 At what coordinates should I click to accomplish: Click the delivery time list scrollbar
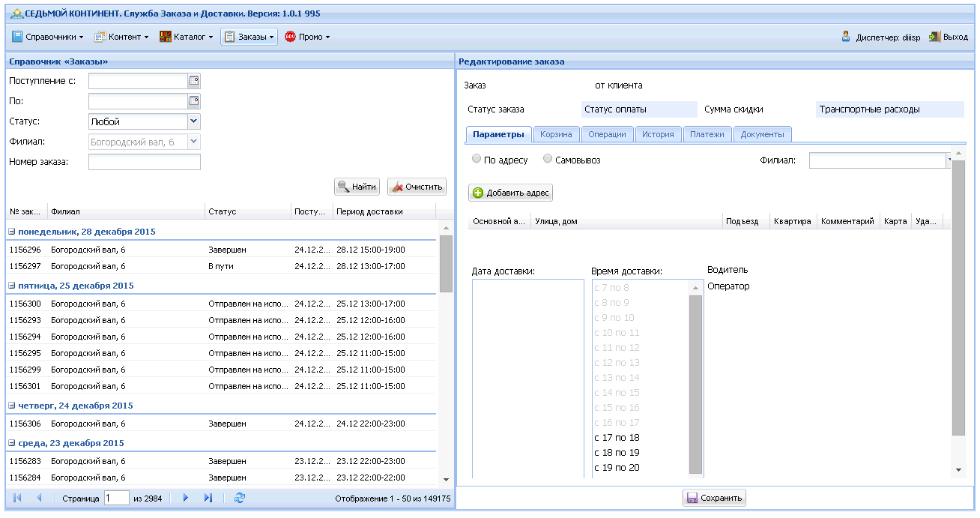pos(695,382)
